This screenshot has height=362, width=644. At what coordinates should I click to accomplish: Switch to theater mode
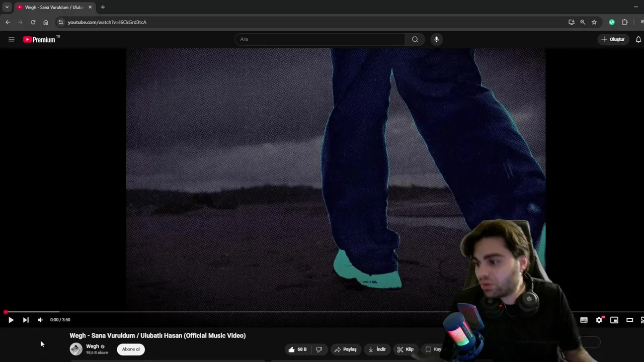pos(629,320)
